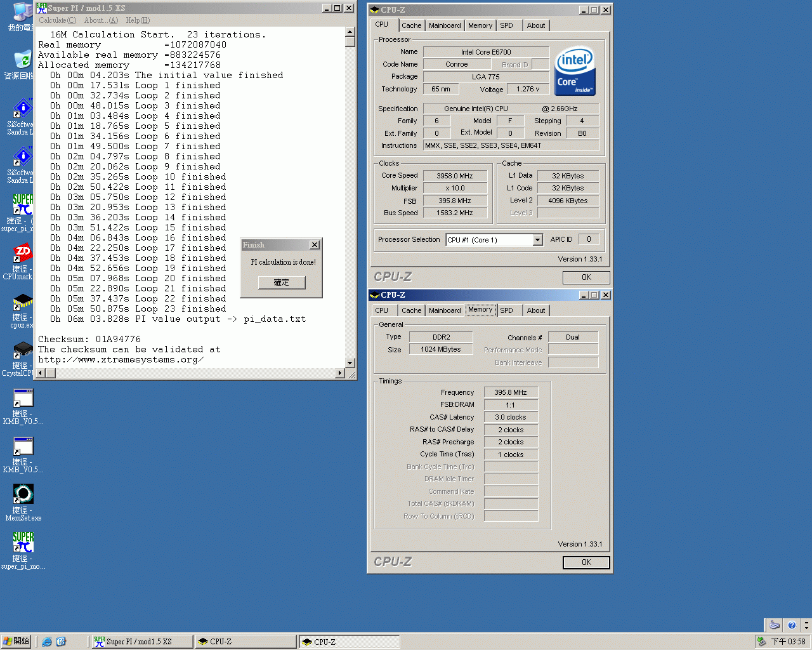Open the MemSet.exe desktop shortcut

23,494
